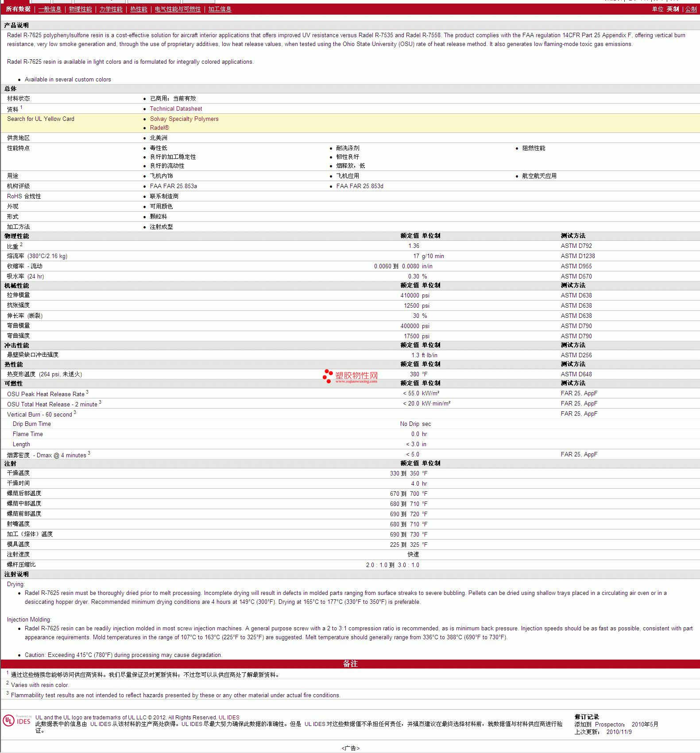Click the 比重 value 1.36
Viewport: 700px width, 753px height.
click(414, 246)
